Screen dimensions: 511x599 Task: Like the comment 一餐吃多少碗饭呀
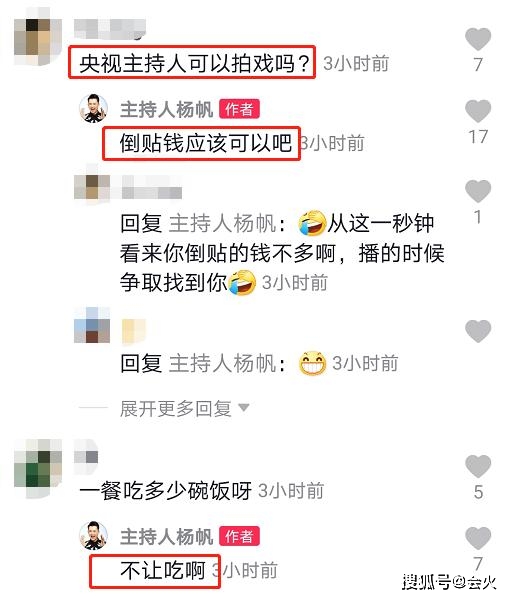(x=478, y=466)
